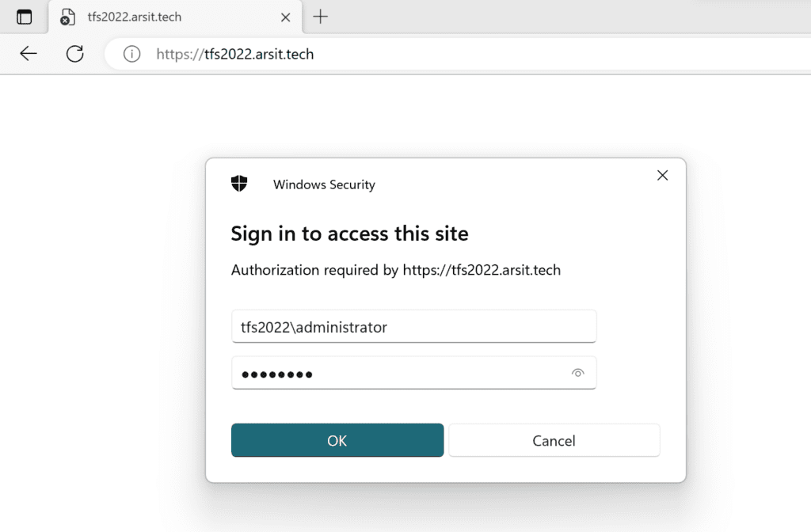Click the Windows Security shield icon
This screenshot has width=811, height=532.
239,184
